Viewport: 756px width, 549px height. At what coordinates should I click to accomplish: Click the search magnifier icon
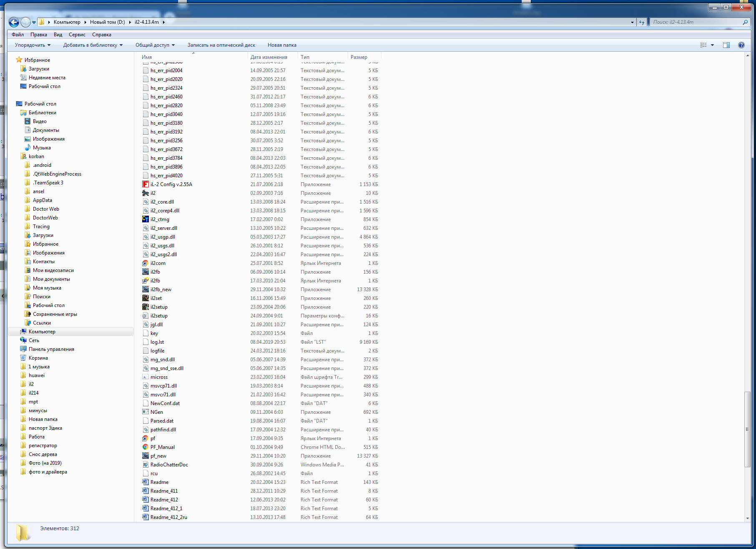[745, 22]
